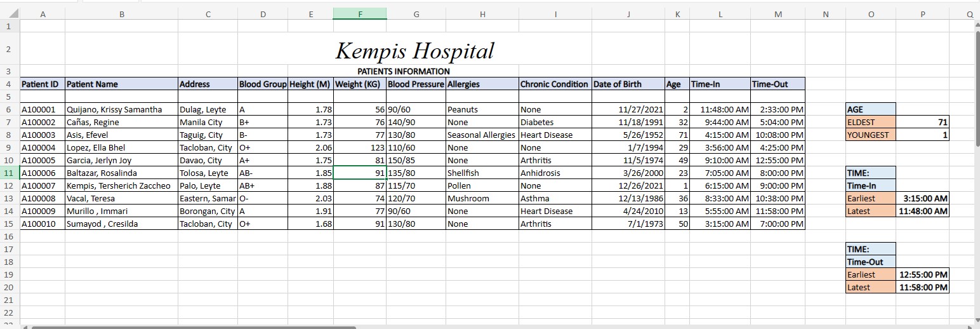The height and width of the screenshot is (329, 980).
Task: Select cell with Cañas, Regine
Action: pos(121,122)
